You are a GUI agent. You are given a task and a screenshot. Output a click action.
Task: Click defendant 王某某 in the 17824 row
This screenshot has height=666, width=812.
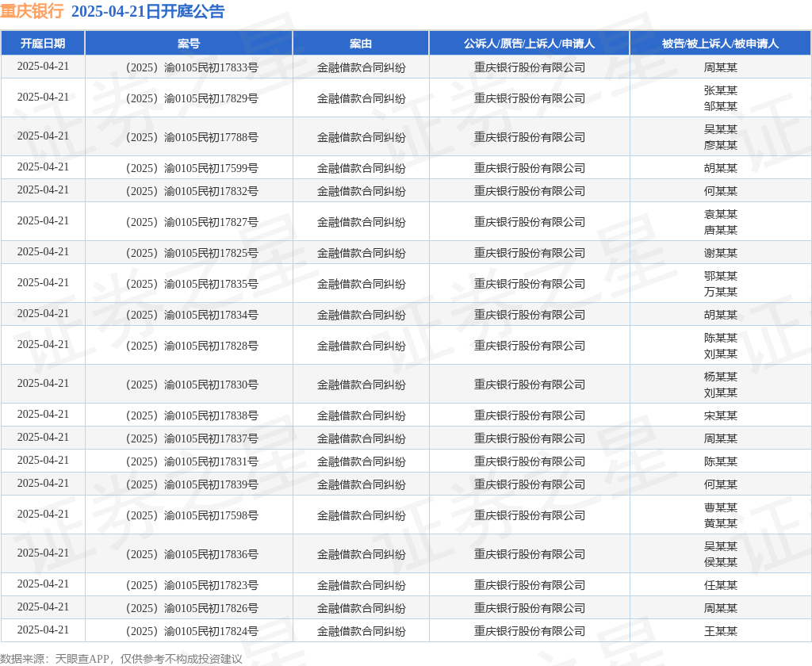click(x=720, y=631)
